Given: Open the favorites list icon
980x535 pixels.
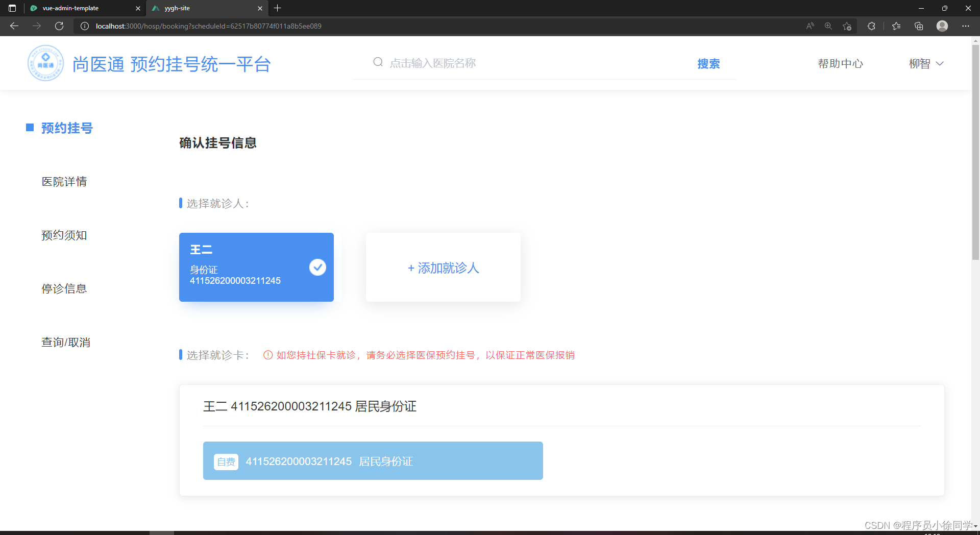Looking at the screenshot, I should [896, 26].
